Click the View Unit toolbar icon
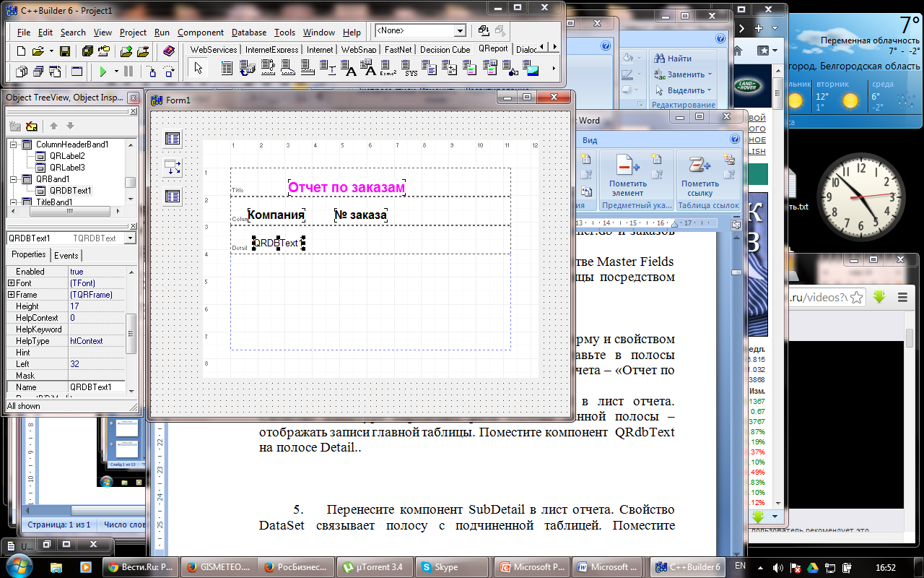This screenshot has height=578, width=924. [21, 72]
